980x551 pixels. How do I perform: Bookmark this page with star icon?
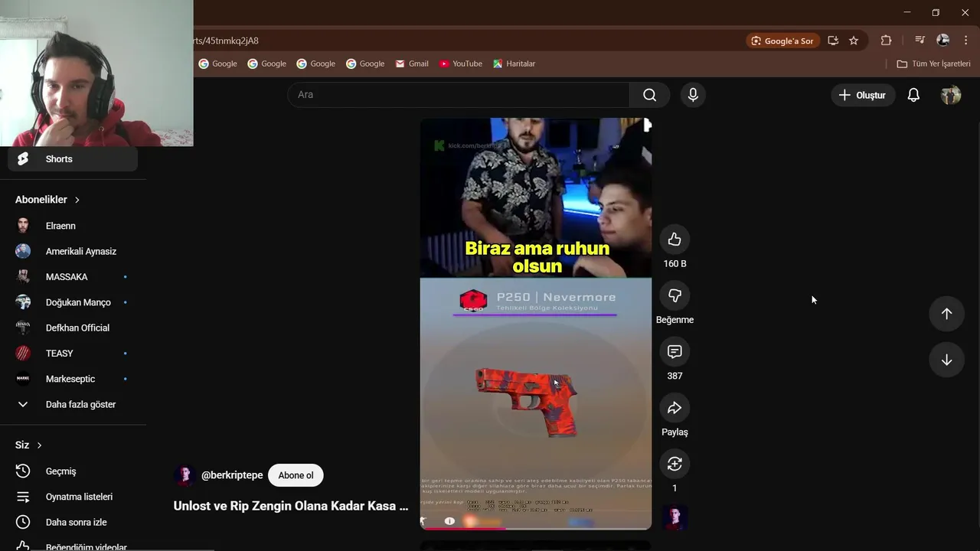click(x=854, y=41)
